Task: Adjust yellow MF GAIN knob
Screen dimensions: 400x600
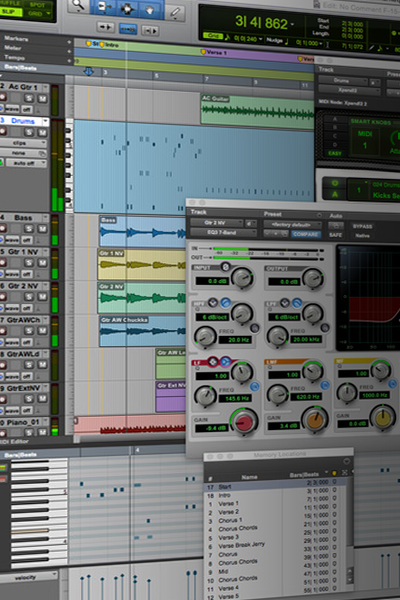Action: point(382,418)
